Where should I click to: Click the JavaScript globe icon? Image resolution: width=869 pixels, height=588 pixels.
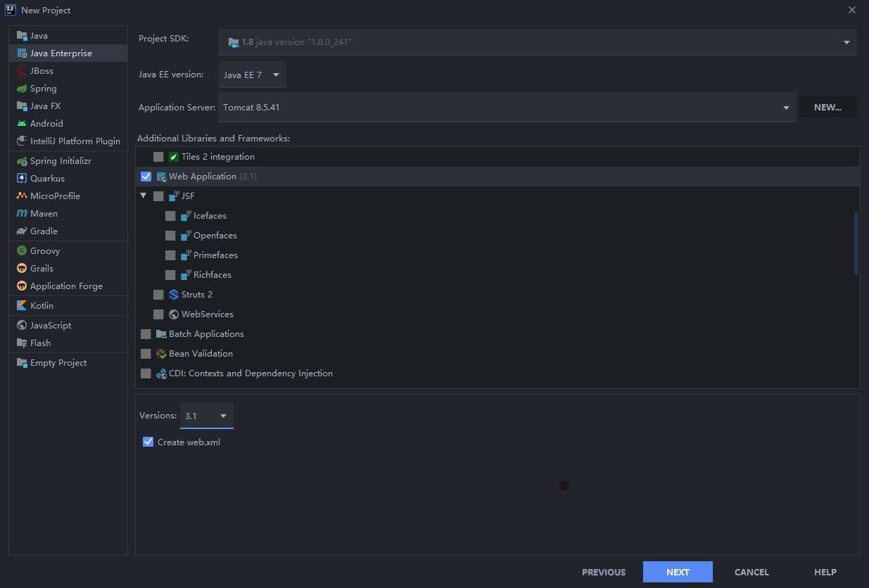22,326
